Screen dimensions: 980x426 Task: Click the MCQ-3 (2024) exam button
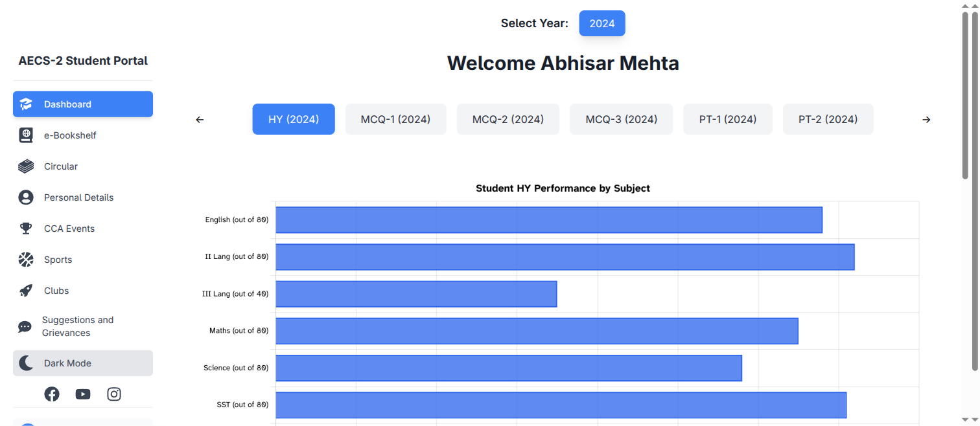click(x=621, y=119)
